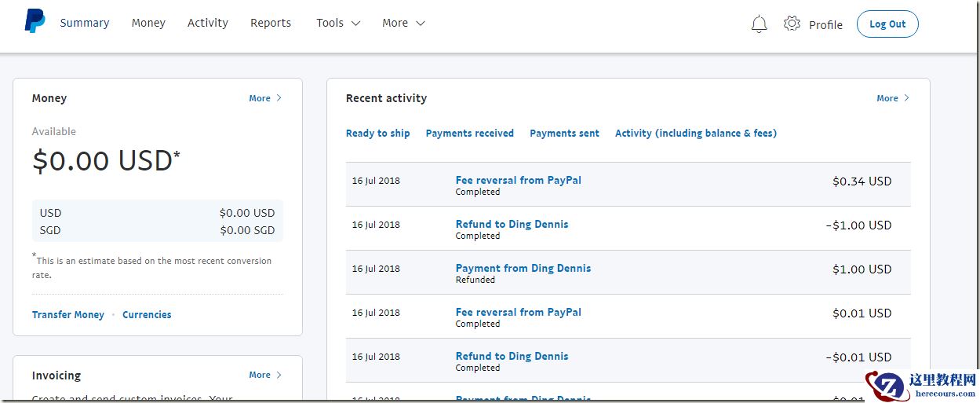
Task: Open the Reports tab
Action: click(x=271, y=23)
